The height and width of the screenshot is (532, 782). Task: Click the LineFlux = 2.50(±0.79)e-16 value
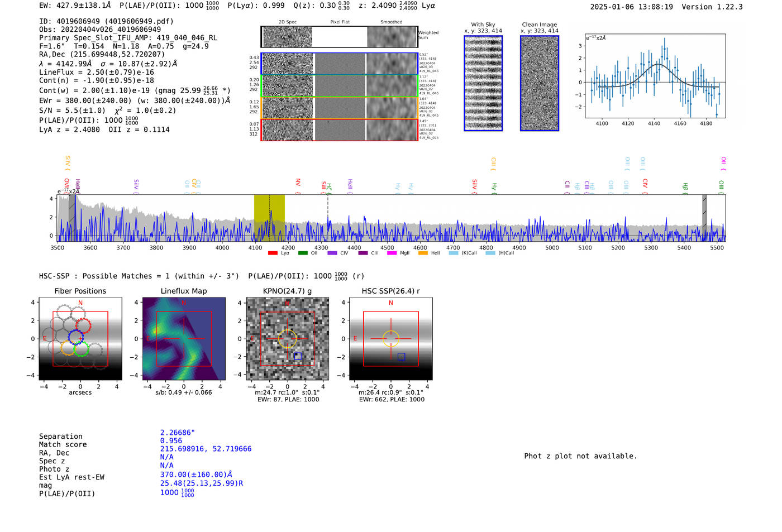click(x=97, y=73)
